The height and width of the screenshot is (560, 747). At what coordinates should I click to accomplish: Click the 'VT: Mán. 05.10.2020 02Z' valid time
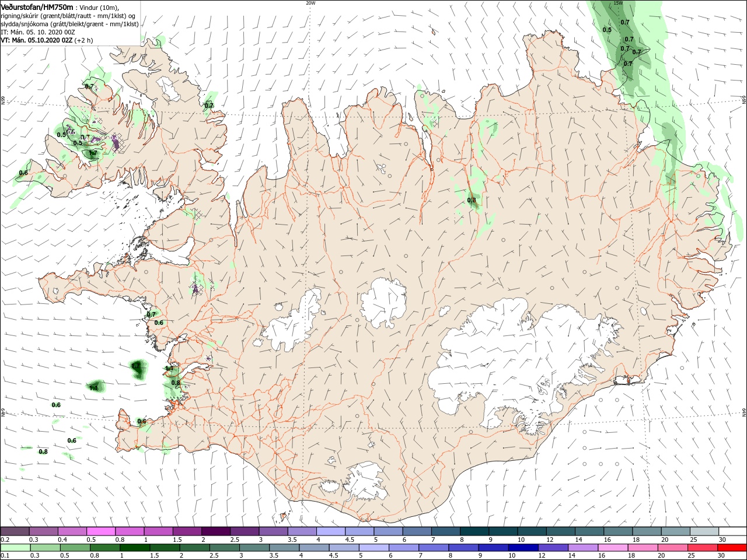36,40
